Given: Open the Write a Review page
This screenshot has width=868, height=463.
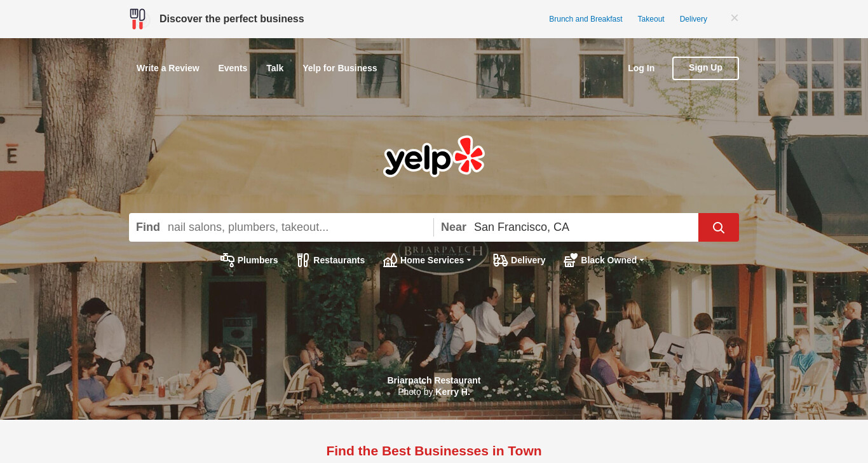Looking at the screenshot, I should pos(168,68).
